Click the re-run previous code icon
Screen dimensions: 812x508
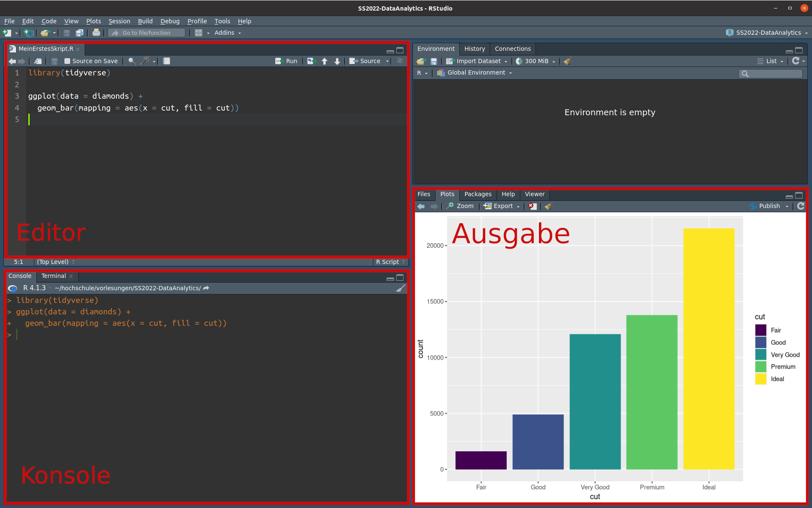pyautogui.click(x=312, y=61)
